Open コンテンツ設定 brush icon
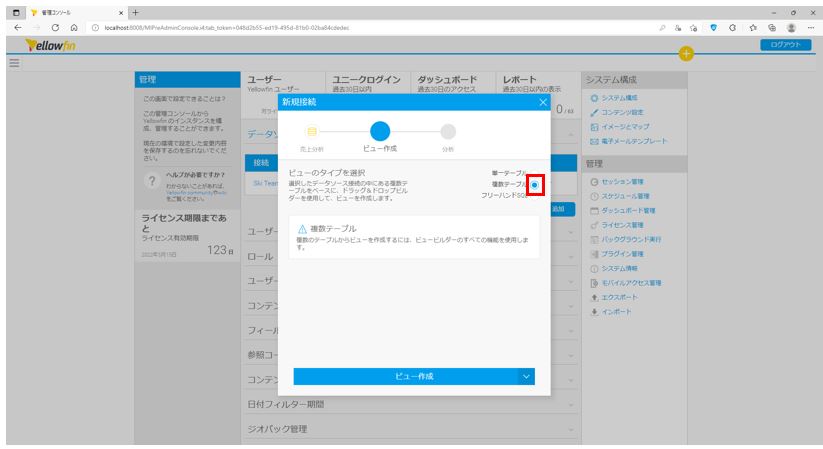Image resolution: width=823 pixels, height=449 pixels. 594,112
